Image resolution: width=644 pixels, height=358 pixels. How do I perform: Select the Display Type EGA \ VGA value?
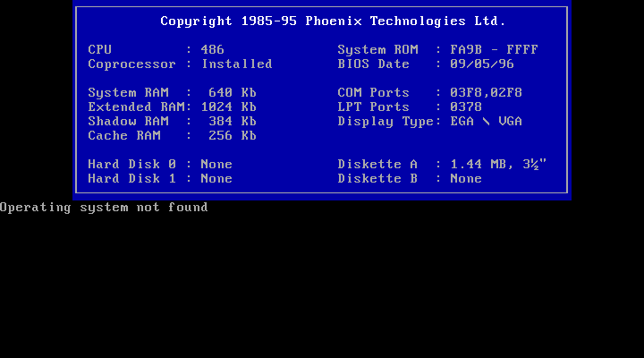point(487,121)
